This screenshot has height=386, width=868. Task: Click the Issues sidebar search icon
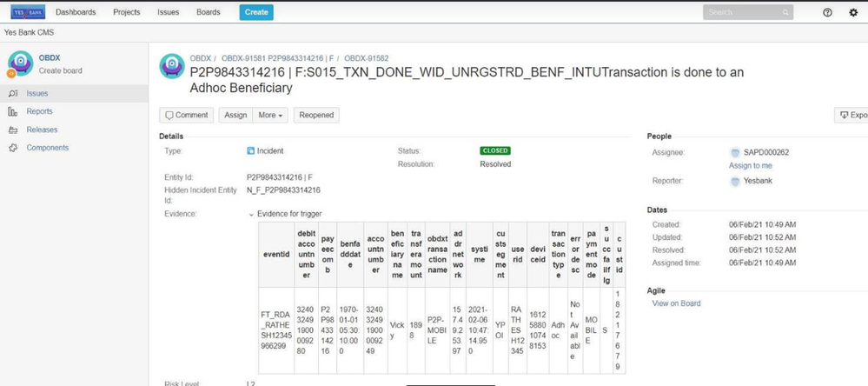pyautogui.click(x=13, y=94)
